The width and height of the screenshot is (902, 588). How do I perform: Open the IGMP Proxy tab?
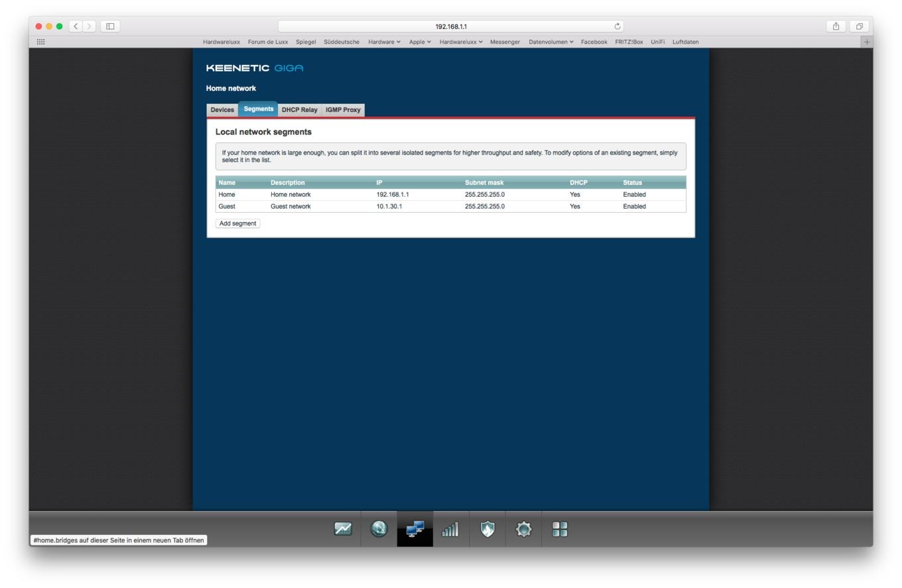pos(343,110)
